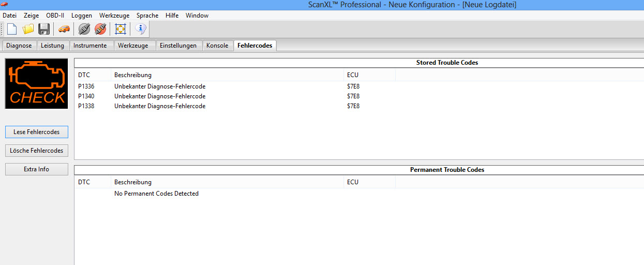644x265 pixels.
Task: Click the yellow open folder icon
Action: [28, 30]
